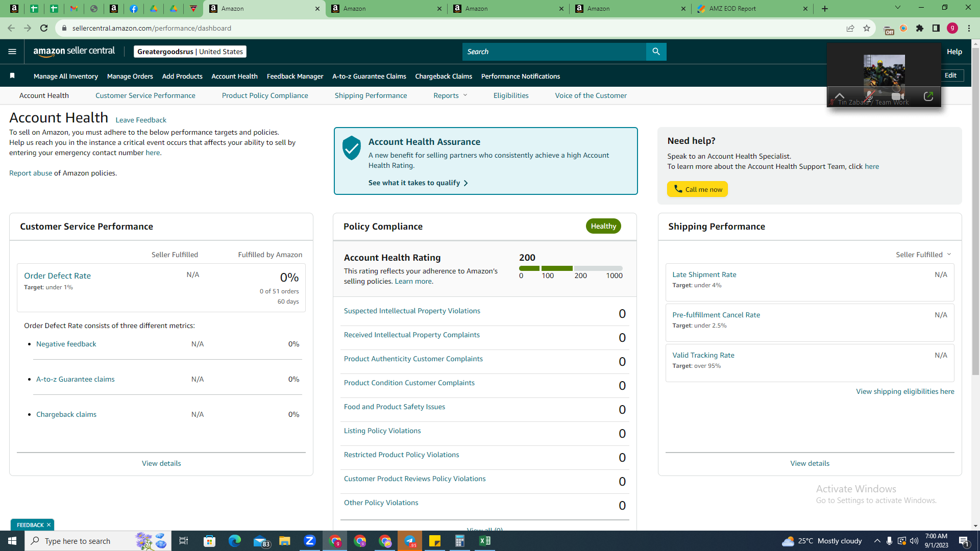Open Feedback Manager
The image size is (980, 551).
[x=295, y=76]
